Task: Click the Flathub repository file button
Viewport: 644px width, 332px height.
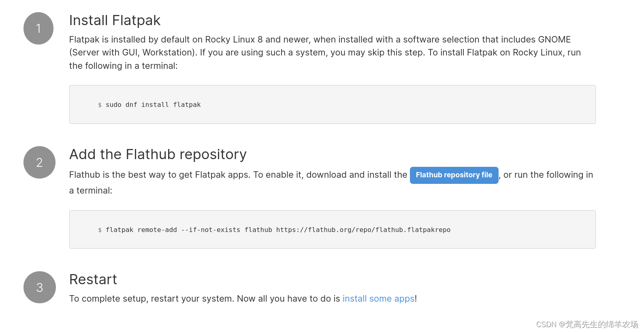Action: pos(454,175)
